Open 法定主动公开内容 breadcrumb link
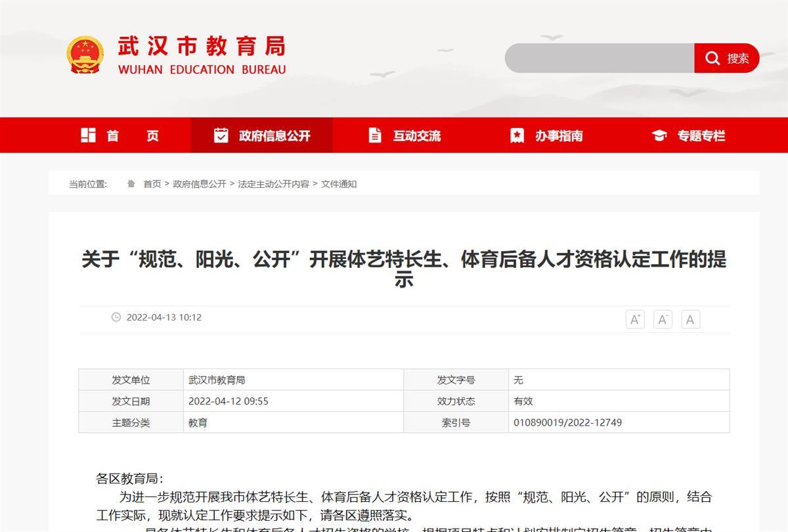Viewport: 788px width, 532px height. click(273, 184)
